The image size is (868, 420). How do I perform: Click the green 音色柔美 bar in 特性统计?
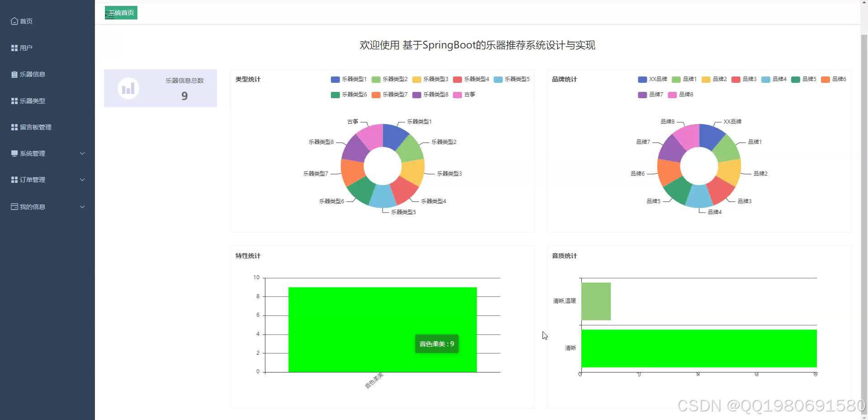click(x=382, y=329)
